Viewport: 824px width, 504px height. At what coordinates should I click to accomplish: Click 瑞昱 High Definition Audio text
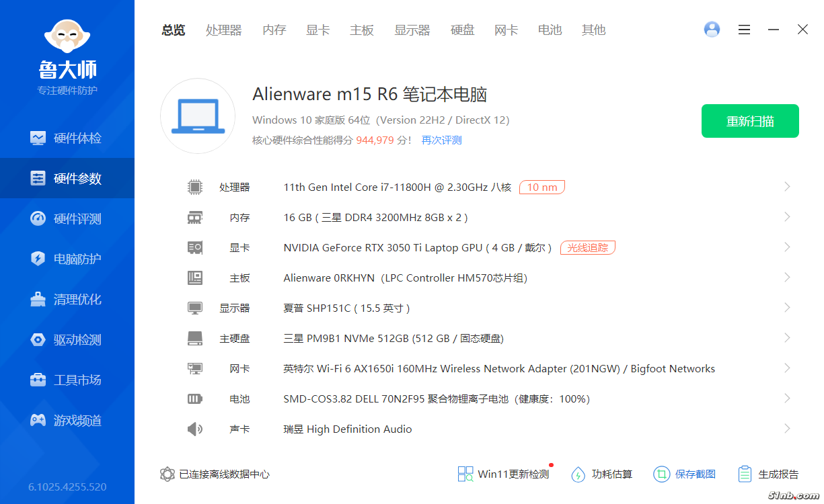[x=348, y=429]
